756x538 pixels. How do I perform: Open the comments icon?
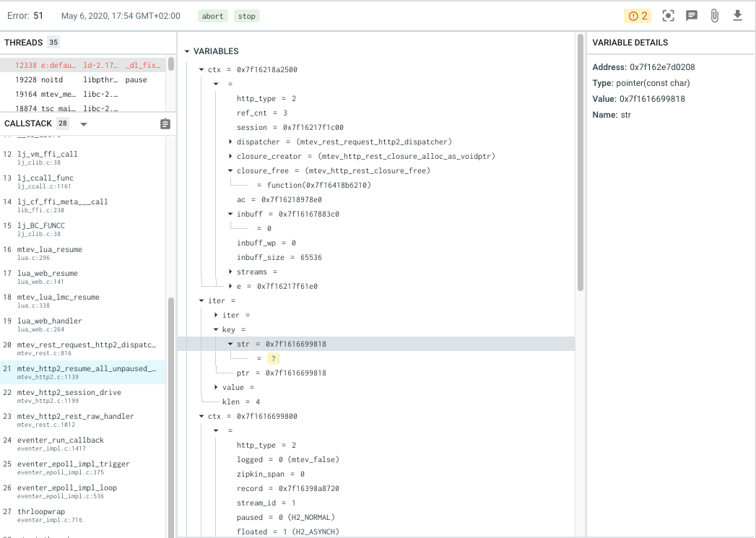tap(692, 16)
